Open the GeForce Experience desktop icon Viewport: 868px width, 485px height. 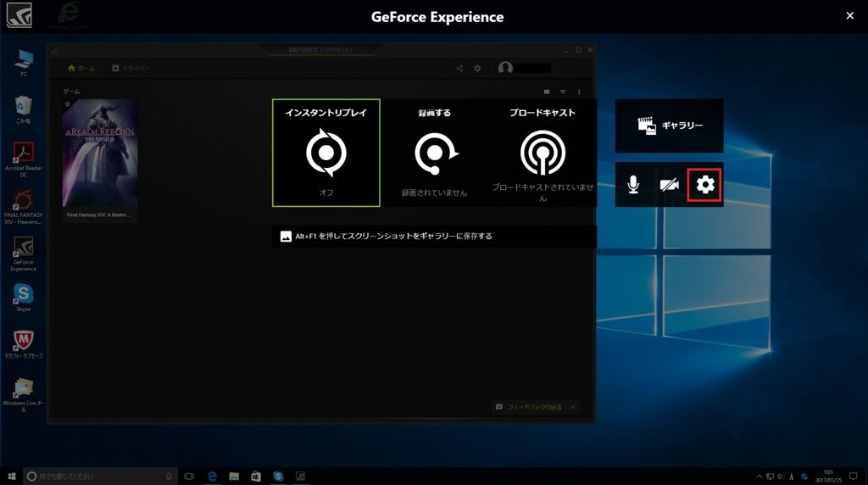[23, 254]
